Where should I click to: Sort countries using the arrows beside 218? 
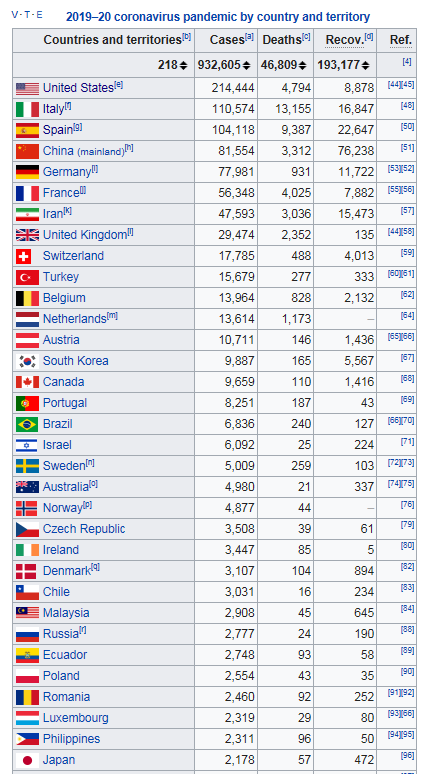tap(184, 65)
